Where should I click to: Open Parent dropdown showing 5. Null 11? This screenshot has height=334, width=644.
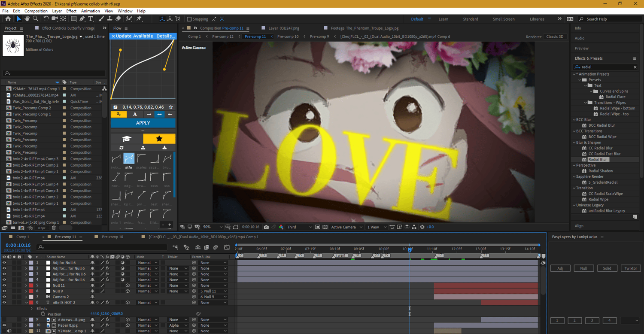(213, 291)
